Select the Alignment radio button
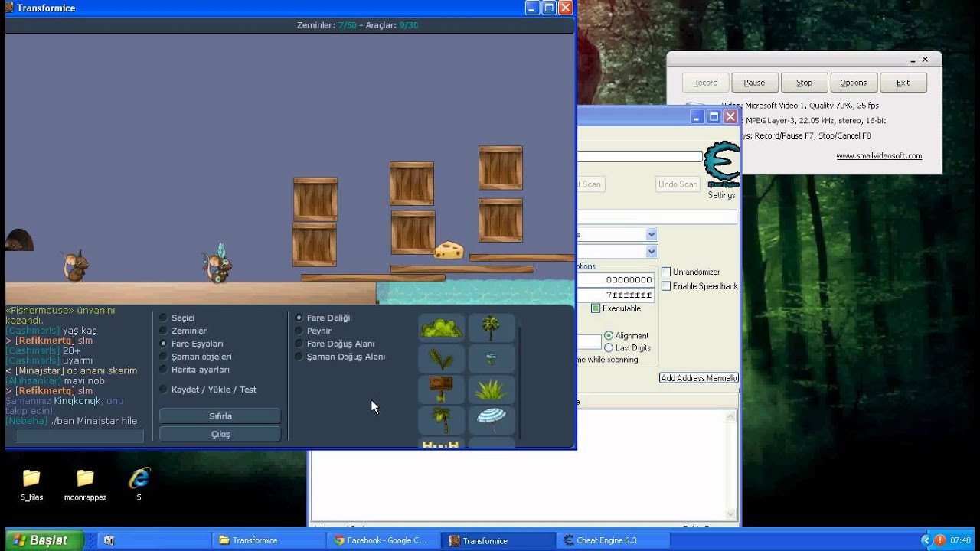Screen dimensions: 980x551 pyautogui.click(x=609, y=335)
